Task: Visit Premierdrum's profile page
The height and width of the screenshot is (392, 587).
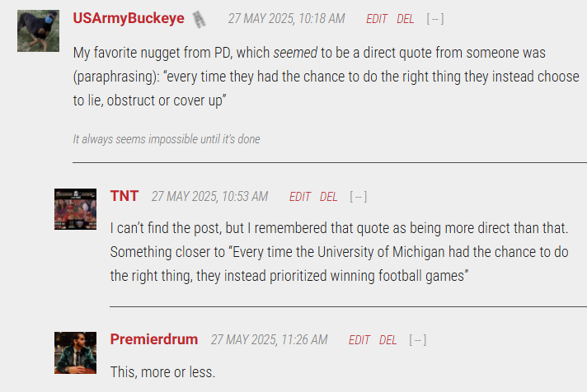Action: (154, 339)
